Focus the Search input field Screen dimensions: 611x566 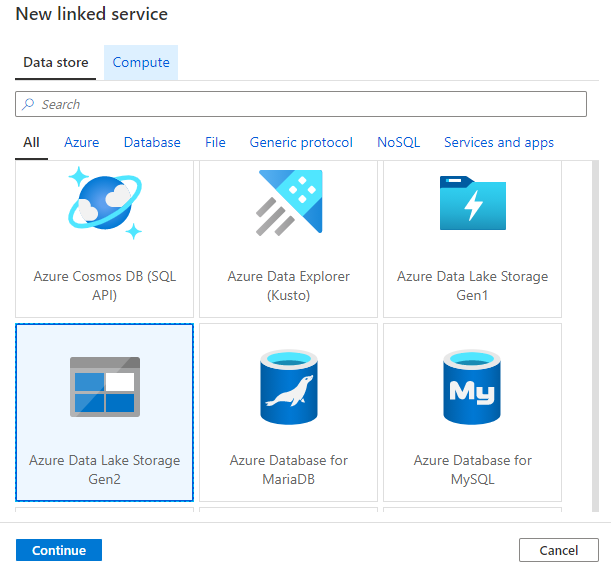(x=310, y=105)
